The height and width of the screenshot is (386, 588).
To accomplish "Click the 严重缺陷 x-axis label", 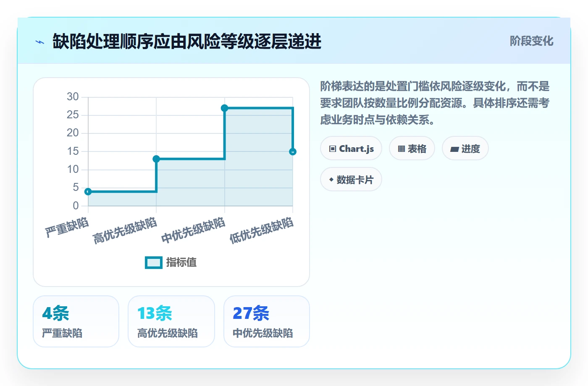I will (x=67, y=227).
